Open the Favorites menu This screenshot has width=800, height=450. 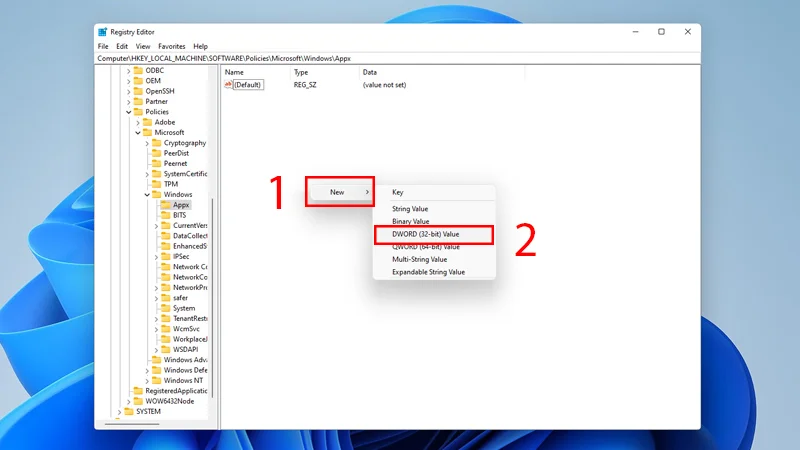click(171, 46)
